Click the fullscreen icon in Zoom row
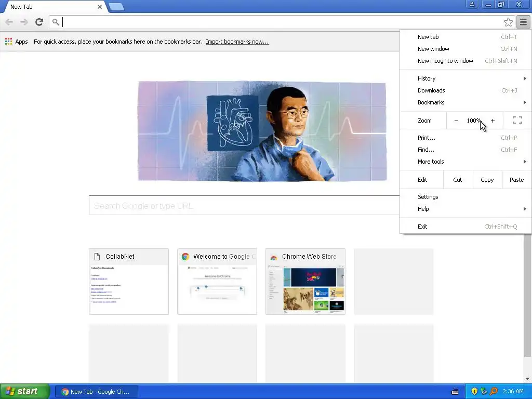This screenshot has width=532, height=399. click(517, 120)
